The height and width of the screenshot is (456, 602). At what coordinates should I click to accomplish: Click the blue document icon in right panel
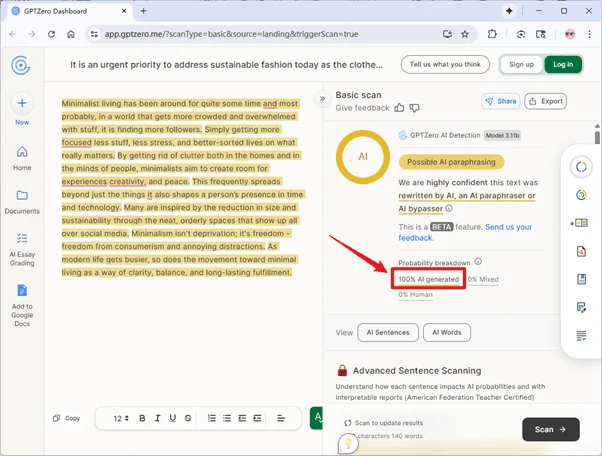click(581, 279)
